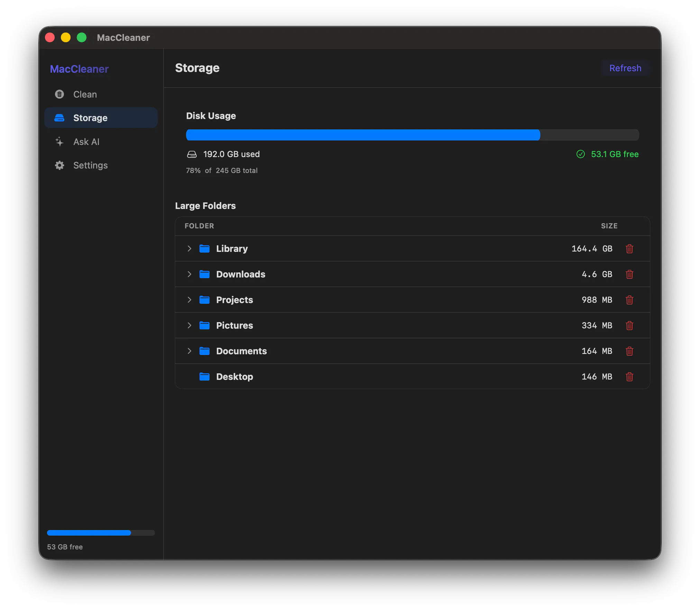Image resolution: width=700 pixels, height=611 pixels.
Task: Click the Disk Usage progress bar
Action: [x=412, y=135]
